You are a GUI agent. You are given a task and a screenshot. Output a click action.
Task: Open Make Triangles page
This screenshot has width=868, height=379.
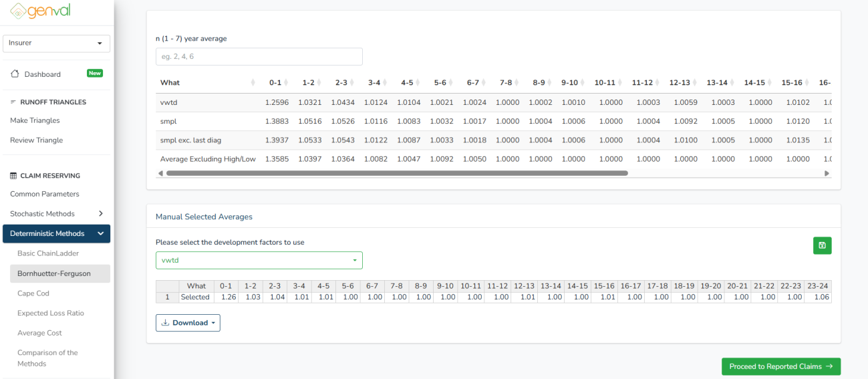[35, 120]
